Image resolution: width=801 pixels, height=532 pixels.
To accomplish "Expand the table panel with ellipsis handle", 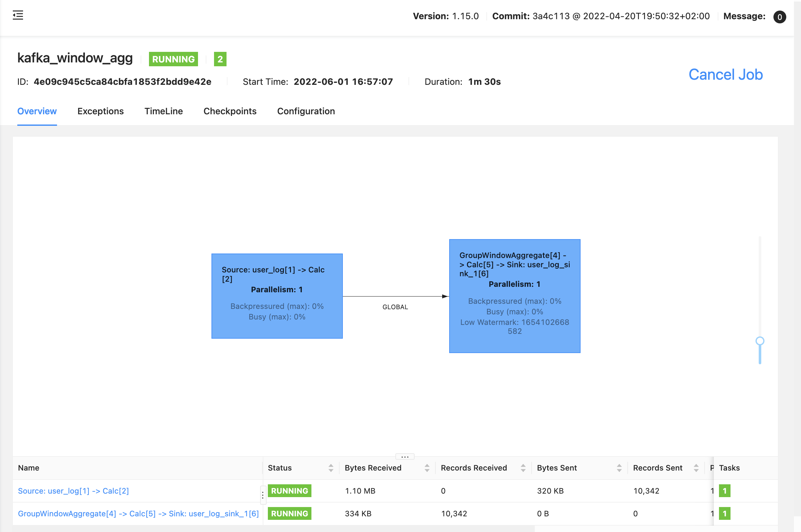I will (x=405, y=457).
